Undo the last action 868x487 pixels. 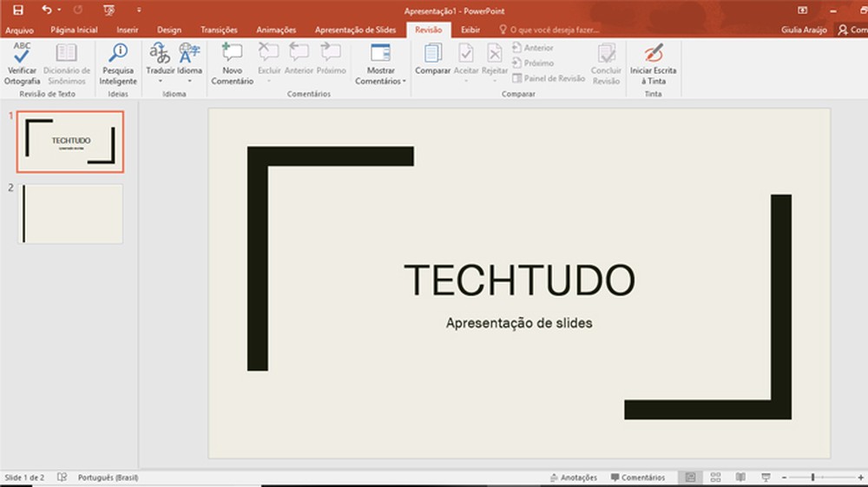pos(47,10)
